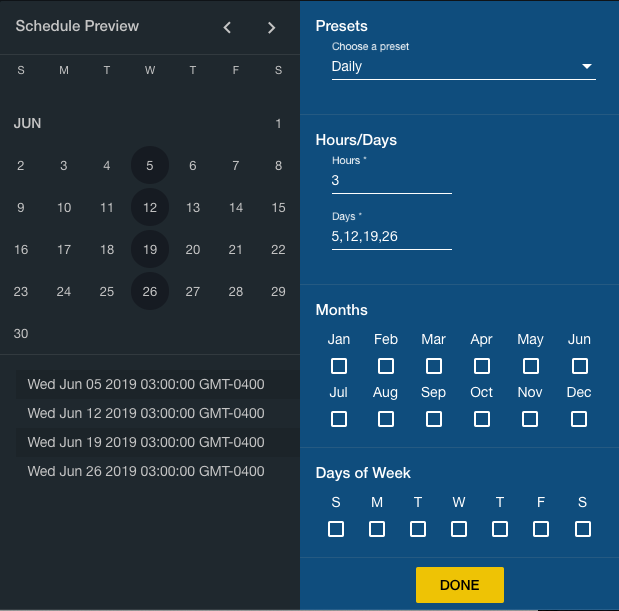The height and width of the screenshot is (611, 619).
Task: Check the Dec month checkbox
Action: (579, 419)
